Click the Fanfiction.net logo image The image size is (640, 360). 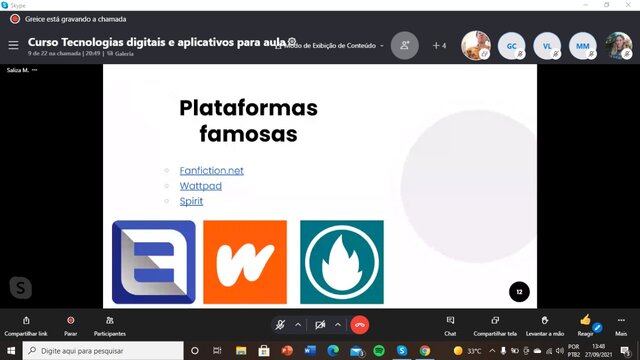tap(153, 262)
